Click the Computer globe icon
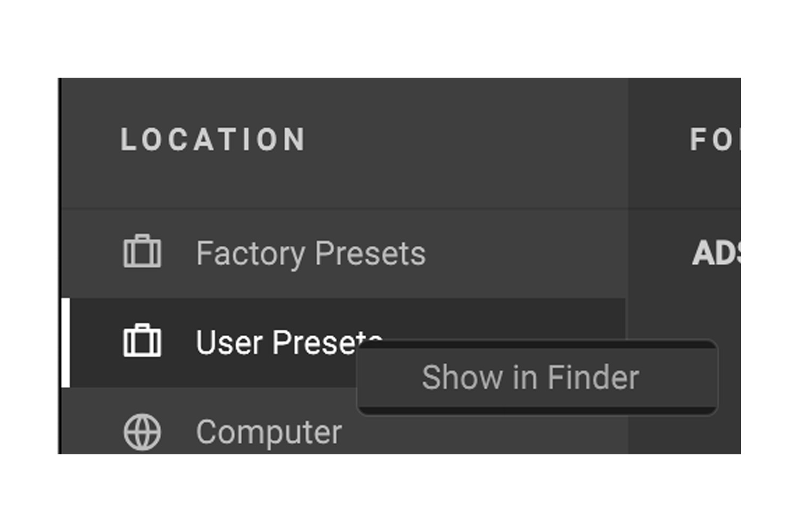The image size is (798, 532). [x=142, y=432]
